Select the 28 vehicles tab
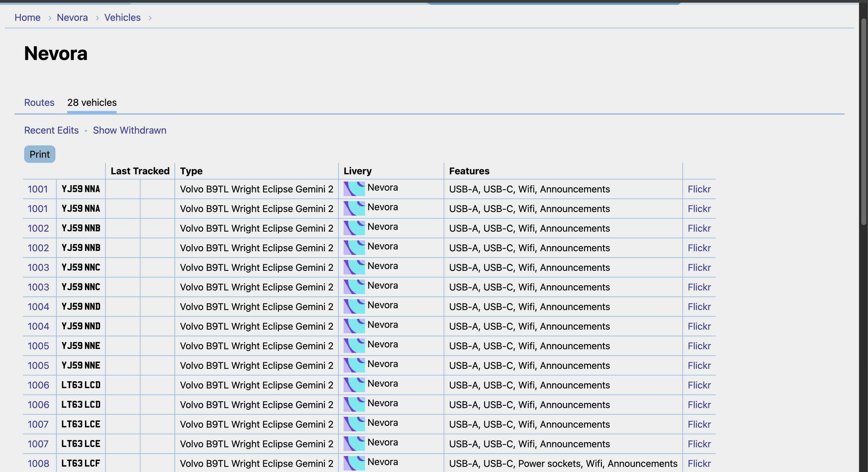 tap(92, 103)
